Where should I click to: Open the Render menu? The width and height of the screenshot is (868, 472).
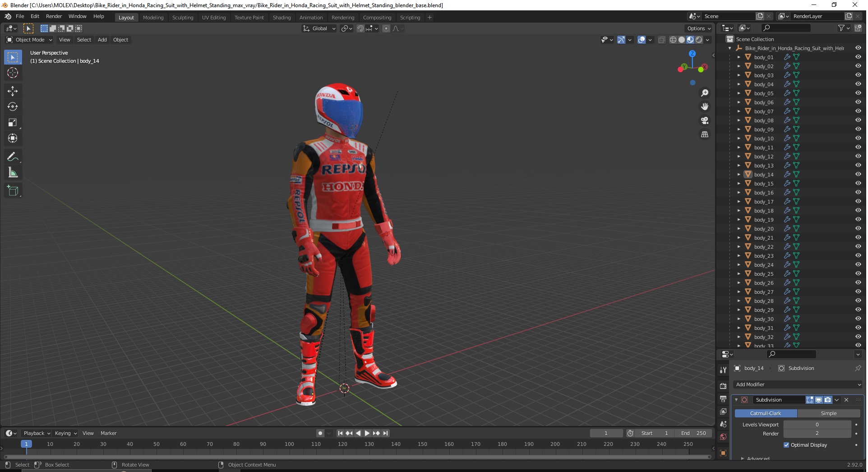pos(54,16)
